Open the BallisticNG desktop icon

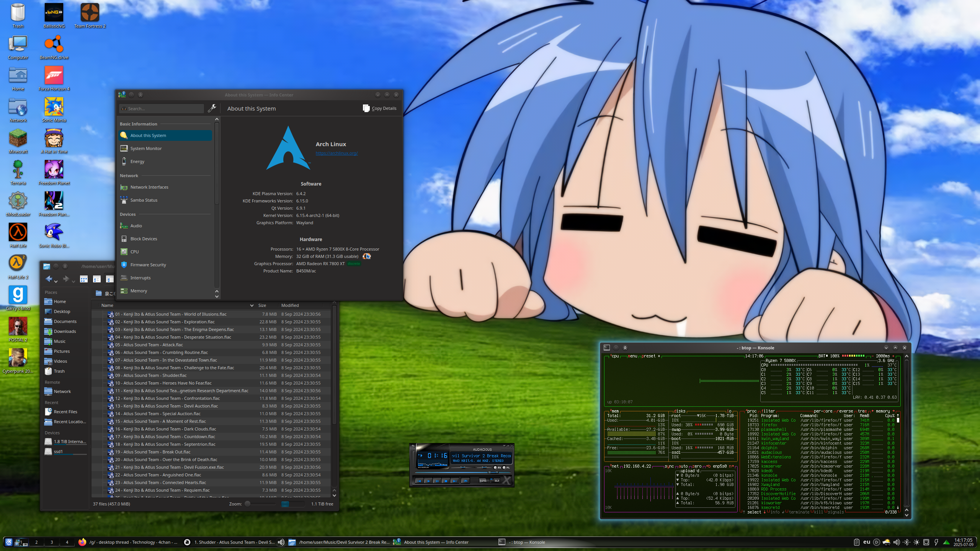[x=54, y=16]
